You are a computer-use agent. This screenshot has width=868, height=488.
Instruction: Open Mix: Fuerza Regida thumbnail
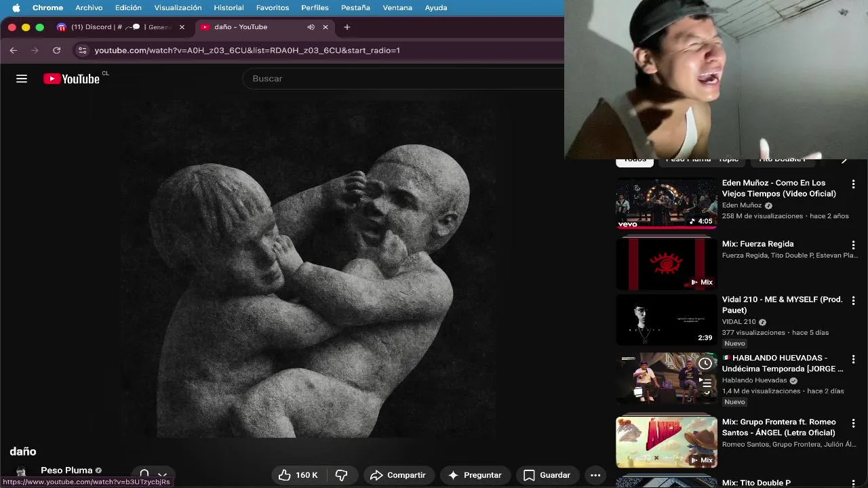667,264
